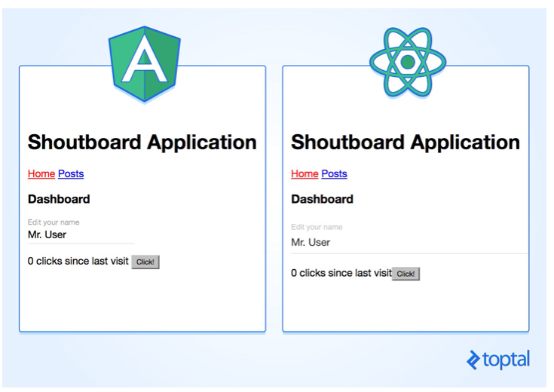Viewport: 554px width, 392px height.
Task: Open Home link in Angular panel
Action: tap(41, 174)
